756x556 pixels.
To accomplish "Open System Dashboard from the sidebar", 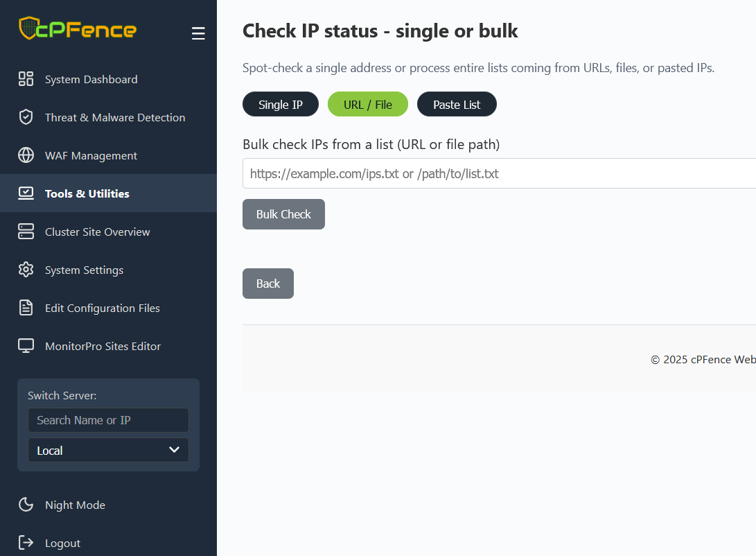I will pyautogui.click(x=109, y=79).
